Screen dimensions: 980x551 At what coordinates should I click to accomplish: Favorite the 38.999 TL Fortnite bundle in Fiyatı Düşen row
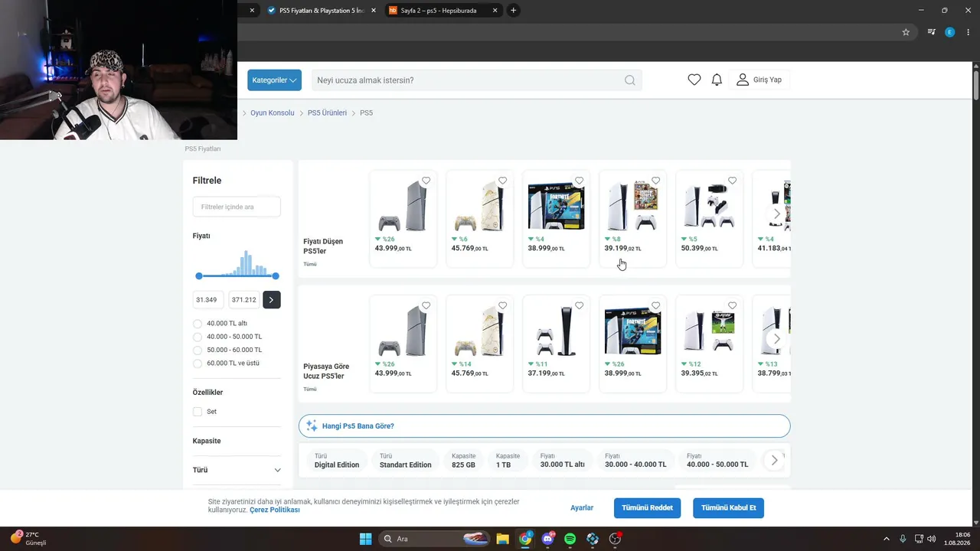pos(580,181)
